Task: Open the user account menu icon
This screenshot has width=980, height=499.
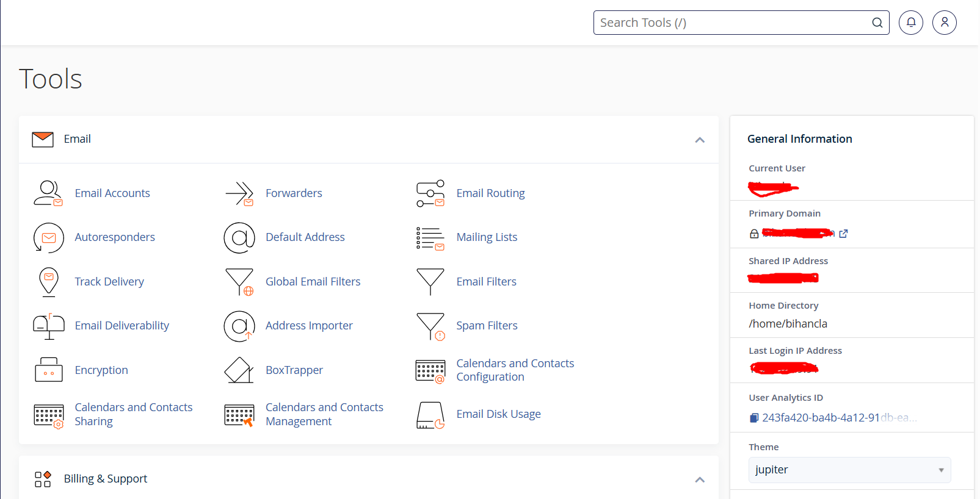Action: pyautogui.click(x=944, y=23)
